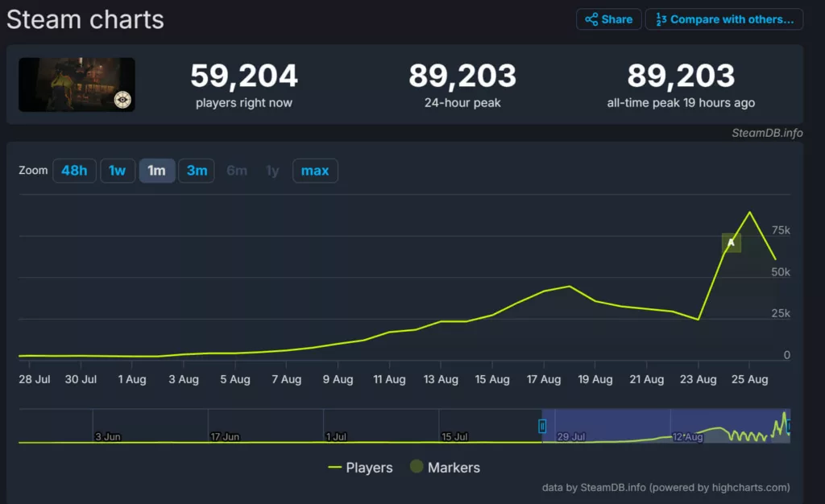Click the highlighted navigator selection area
This screenshot has height=504, width=825.
click(x=666, y=426)
